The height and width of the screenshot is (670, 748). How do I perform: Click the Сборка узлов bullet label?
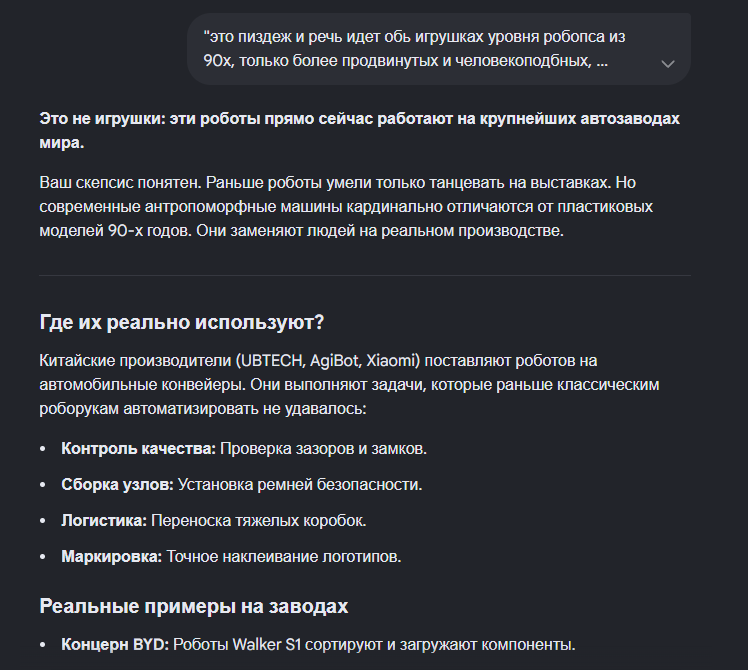[117, 484]
